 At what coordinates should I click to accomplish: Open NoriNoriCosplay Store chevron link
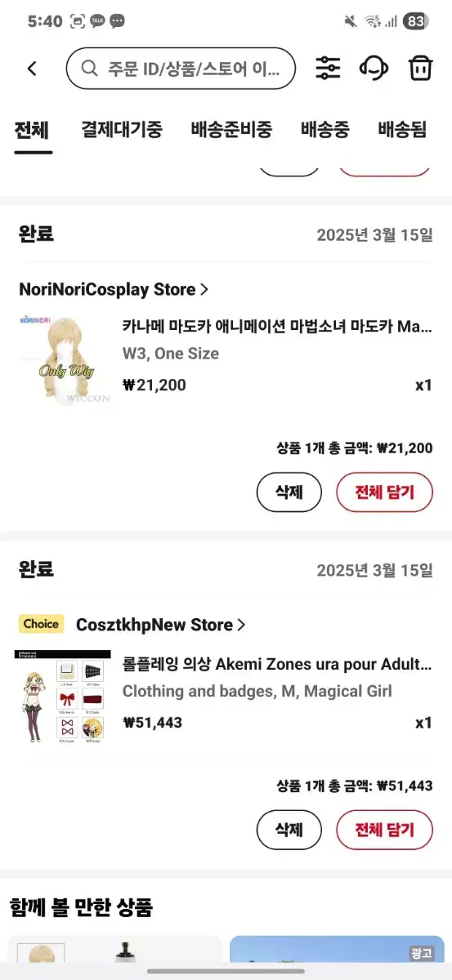pyautogui.click(x=114, y=289)
